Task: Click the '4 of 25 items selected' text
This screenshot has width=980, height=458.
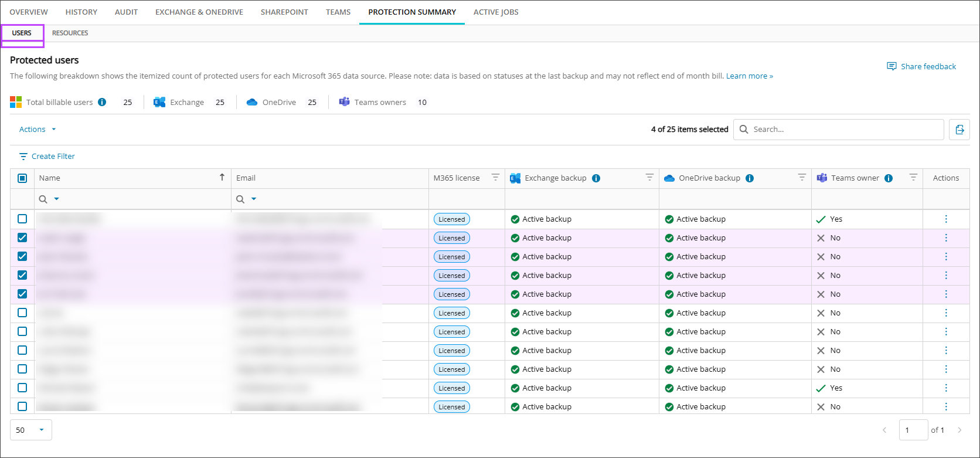Action: [690, 130]
